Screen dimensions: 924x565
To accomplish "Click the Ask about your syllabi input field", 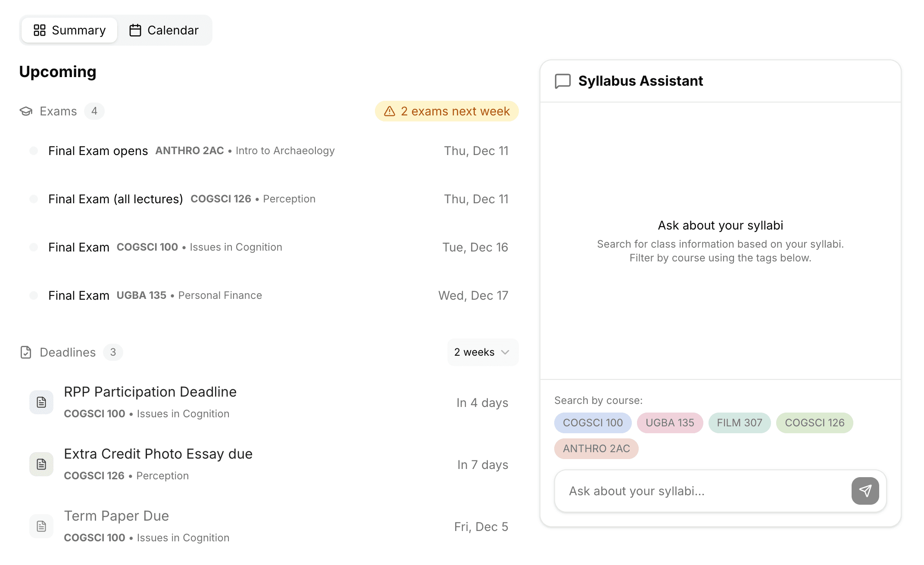I will (x=690, y=491).
